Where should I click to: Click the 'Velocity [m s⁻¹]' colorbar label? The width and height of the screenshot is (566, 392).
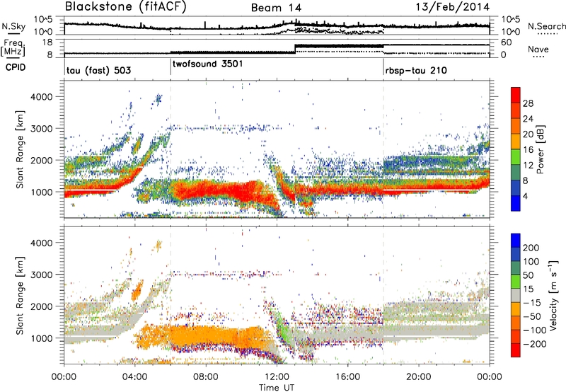(x=553, y=296)
